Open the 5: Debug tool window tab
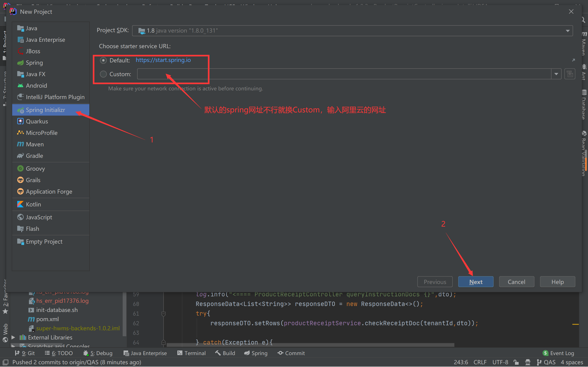The width and height of the screenshot is (588, 367). 98,353
